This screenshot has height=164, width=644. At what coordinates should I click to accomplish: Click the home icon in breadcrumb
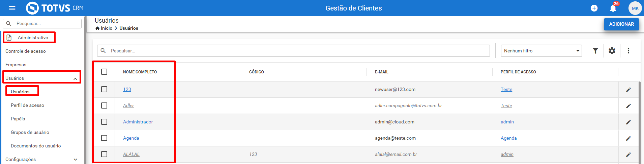tap(97, 28)
